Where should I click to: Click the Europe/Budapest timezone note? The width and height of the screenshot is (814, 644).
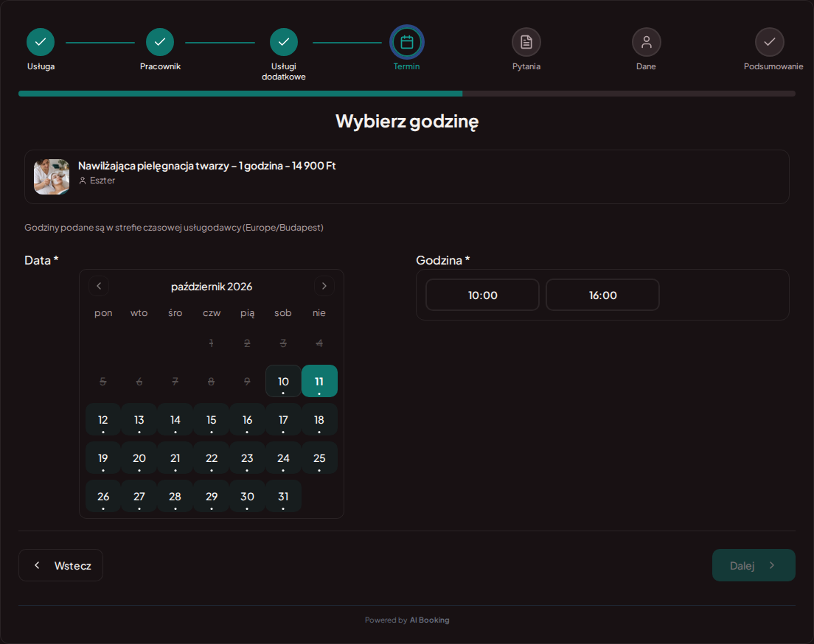click(x=174, y=227)
